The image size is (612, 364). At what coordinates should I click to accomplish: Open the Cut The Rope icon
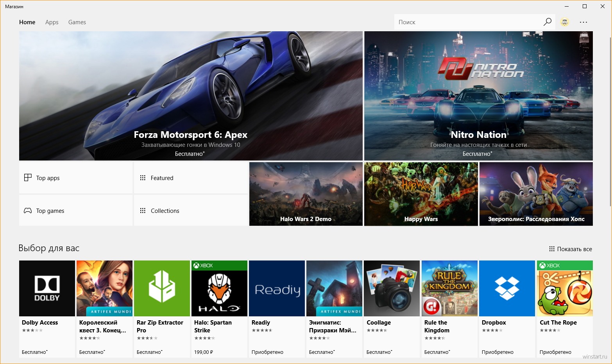pyautogui.click(x=565, y=288)
